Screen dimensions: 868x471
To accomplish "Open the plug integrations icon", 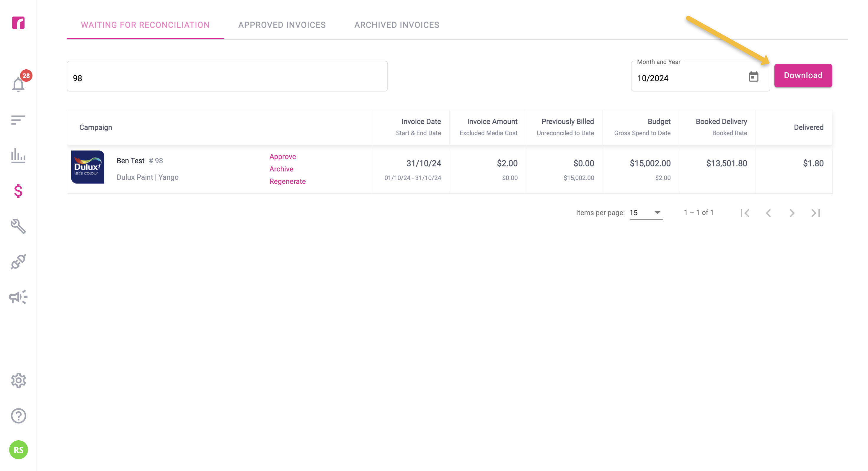I will 18,262.
